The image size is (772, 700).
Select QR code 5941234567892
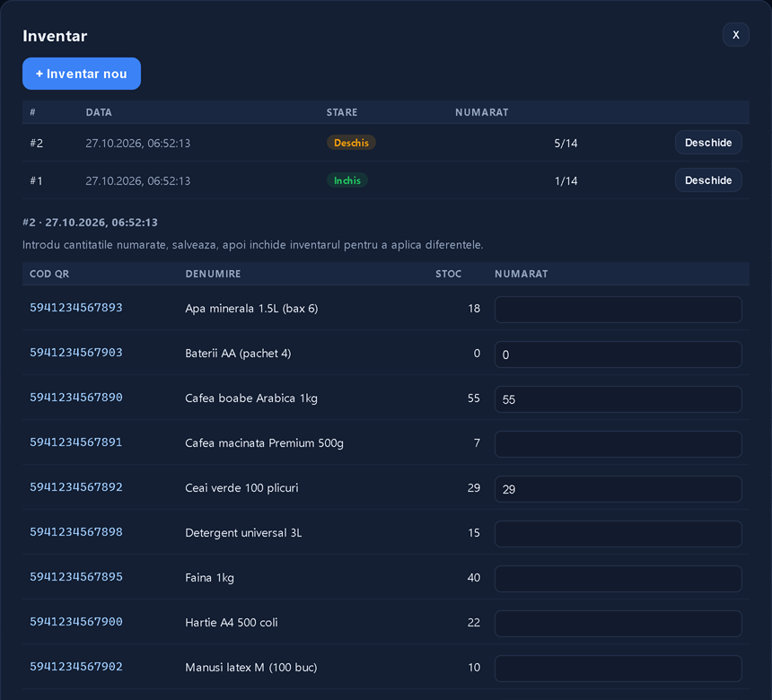tap(76, 486)
